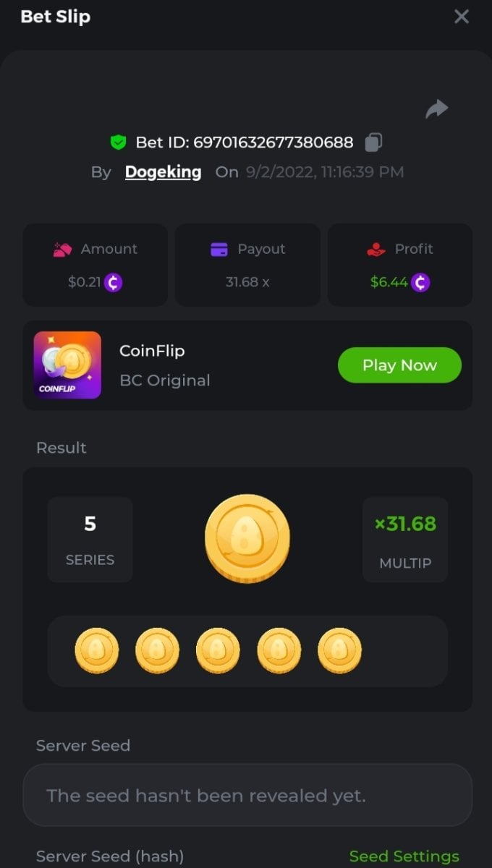Close the Bet Slip panel
Viewport: 492px width, 868px height.
(x=461, y=17)
